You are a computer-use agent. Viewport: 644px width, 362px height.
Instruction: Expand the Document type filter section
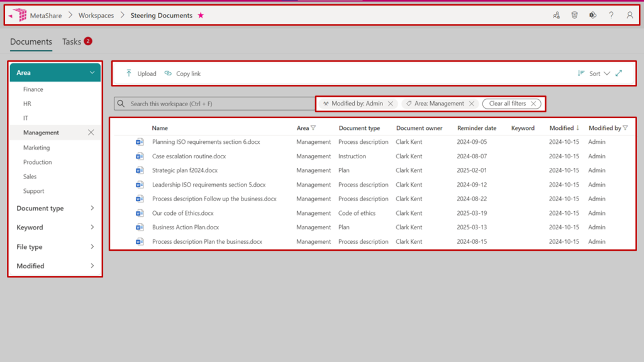[55, 209]
